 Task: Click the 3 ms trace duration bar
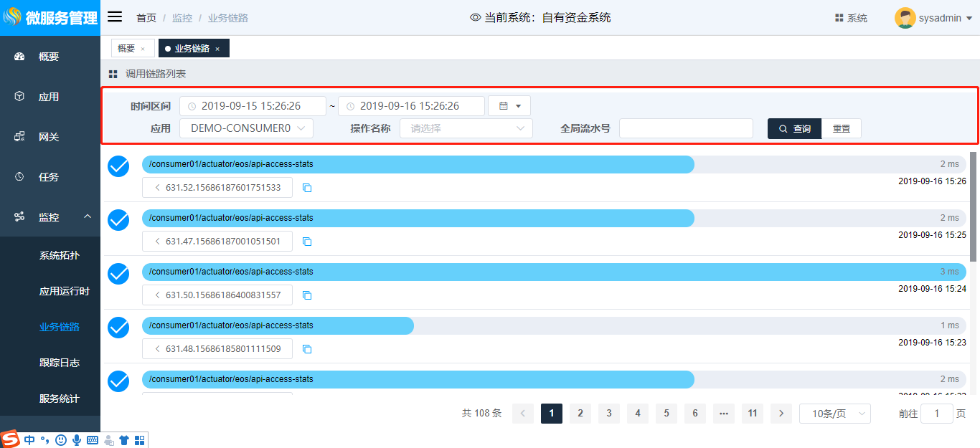[x=553, y=272]
